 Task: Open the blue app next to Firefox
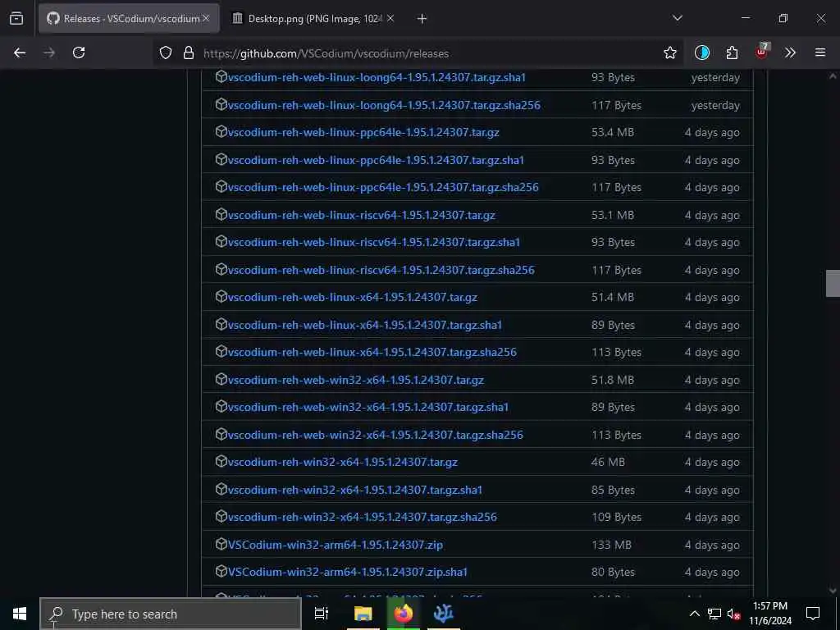(444, 614)
